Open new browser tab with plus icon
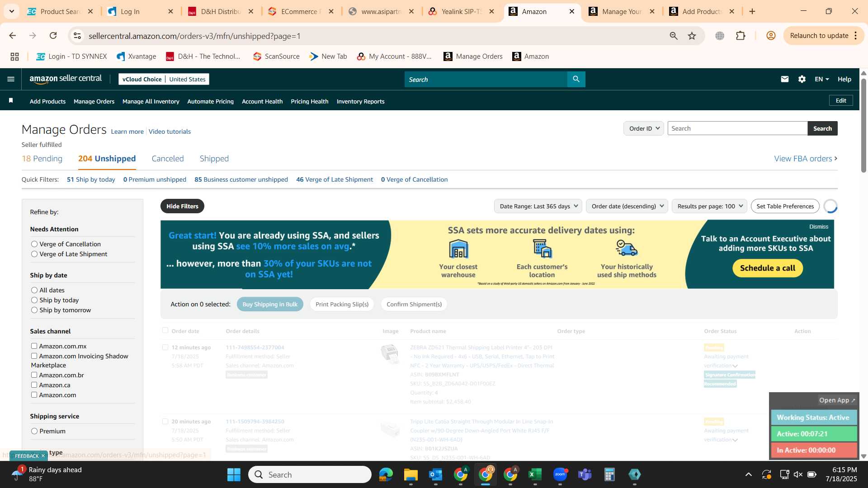Screen dimensions: 868x488 click(x=752, y=11)
